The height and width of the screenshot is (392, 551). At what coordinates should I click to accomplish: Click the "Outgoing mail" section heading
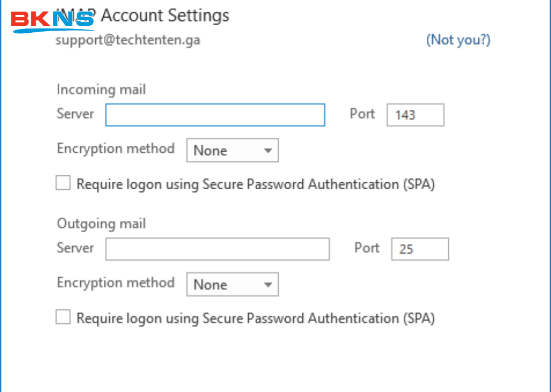pos(101,223)
